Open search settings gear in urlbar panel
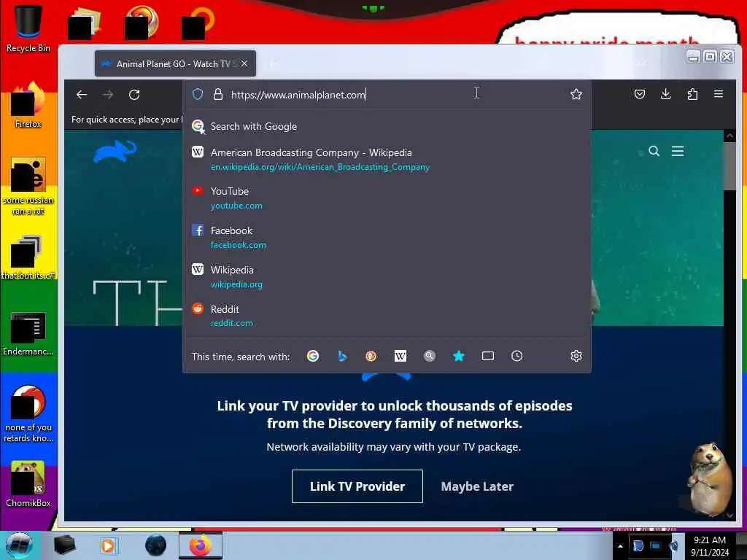This screenshot has height=560, width=747. point(576,356)
